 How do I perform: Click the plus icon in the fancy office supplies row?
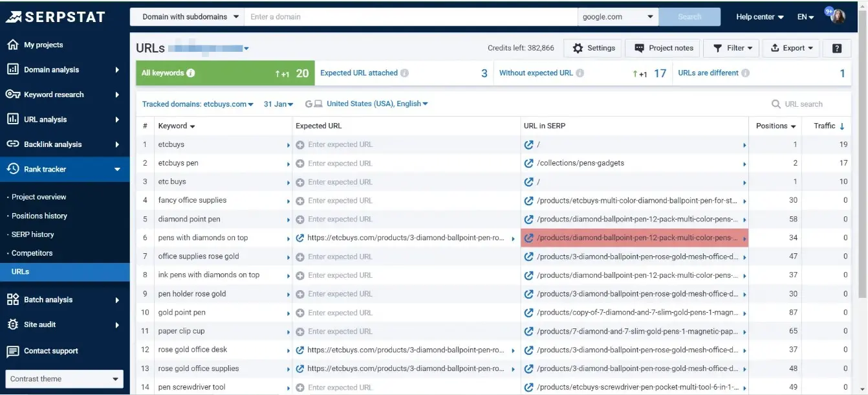(300, 201)
